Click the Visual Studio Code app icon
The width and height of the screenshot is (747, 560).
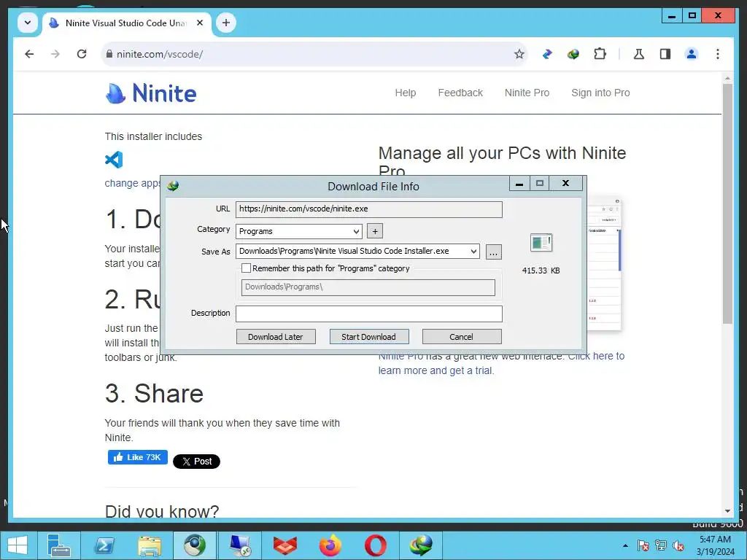pos(114,160)
